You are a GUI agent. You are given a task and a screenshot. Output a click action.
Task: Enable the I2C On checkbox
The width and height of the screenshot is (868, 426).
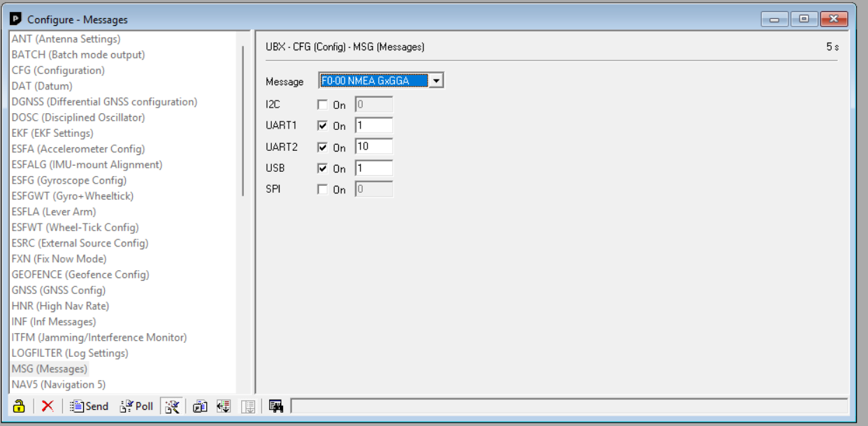coord(322,105)
